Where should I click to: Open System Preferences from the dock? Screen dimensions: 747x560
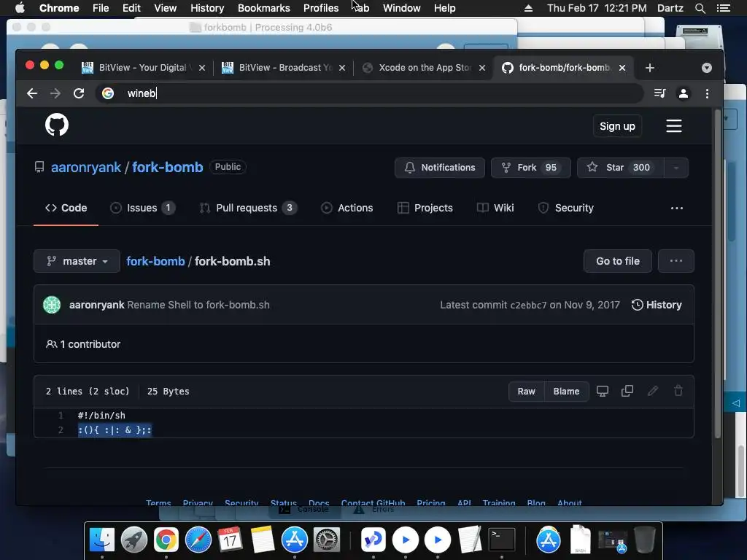[x=327, y=540]
